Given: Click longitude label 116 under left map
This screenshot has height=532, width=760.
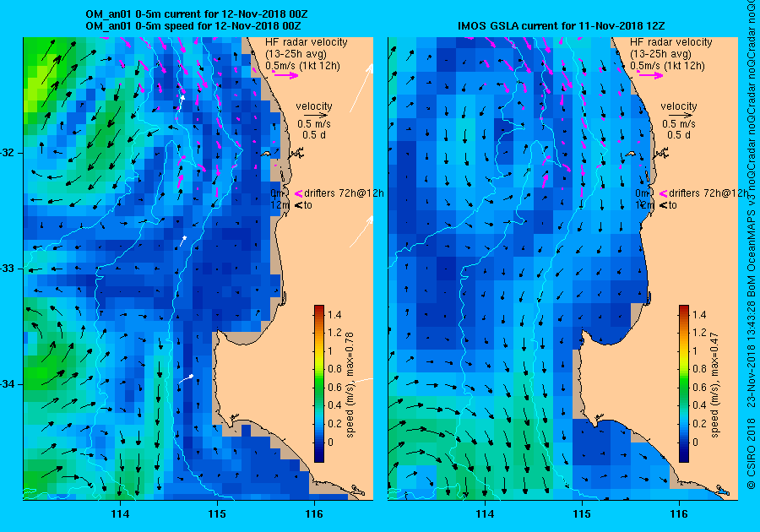Looking at the screenshot, I should click(x=314, y=514).
